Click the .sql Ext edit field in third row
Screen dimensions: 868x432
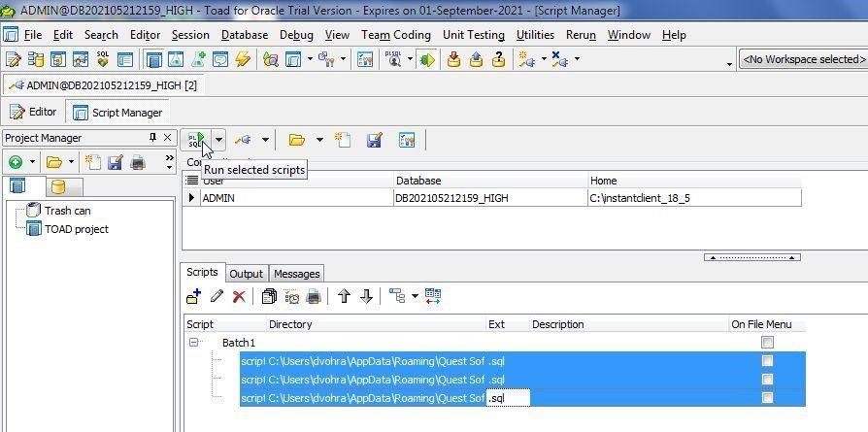[508, 398]
